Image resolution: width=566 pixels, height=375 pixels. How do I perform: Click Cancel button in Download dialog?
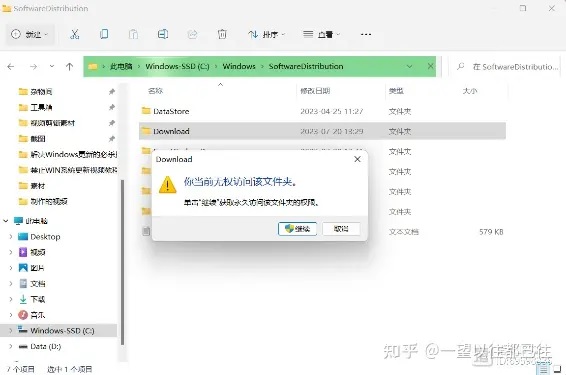coord(341,229)
